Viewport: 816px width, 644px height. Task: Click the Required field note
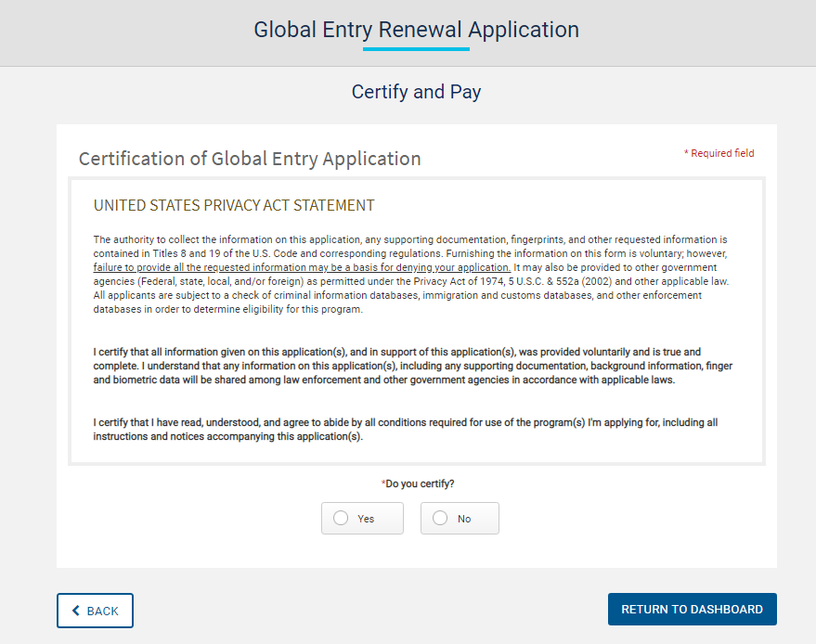point(719,153)
